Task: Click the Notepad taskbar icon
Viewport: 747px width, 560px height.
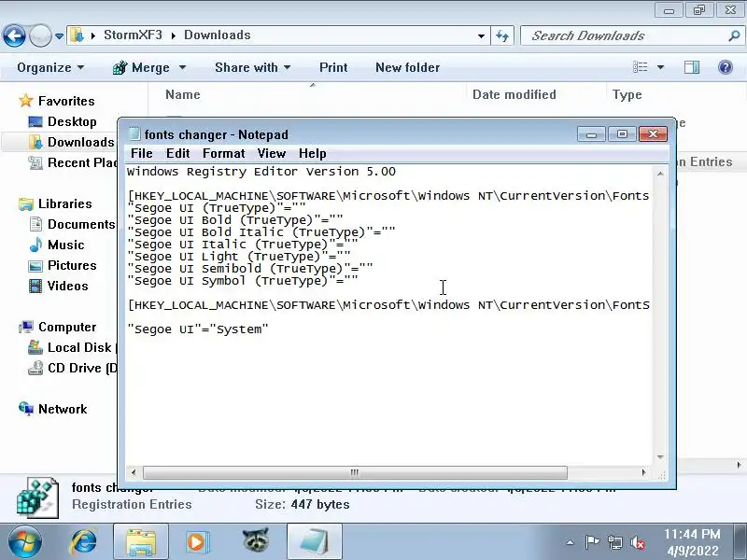Action: tap(315, 542)
